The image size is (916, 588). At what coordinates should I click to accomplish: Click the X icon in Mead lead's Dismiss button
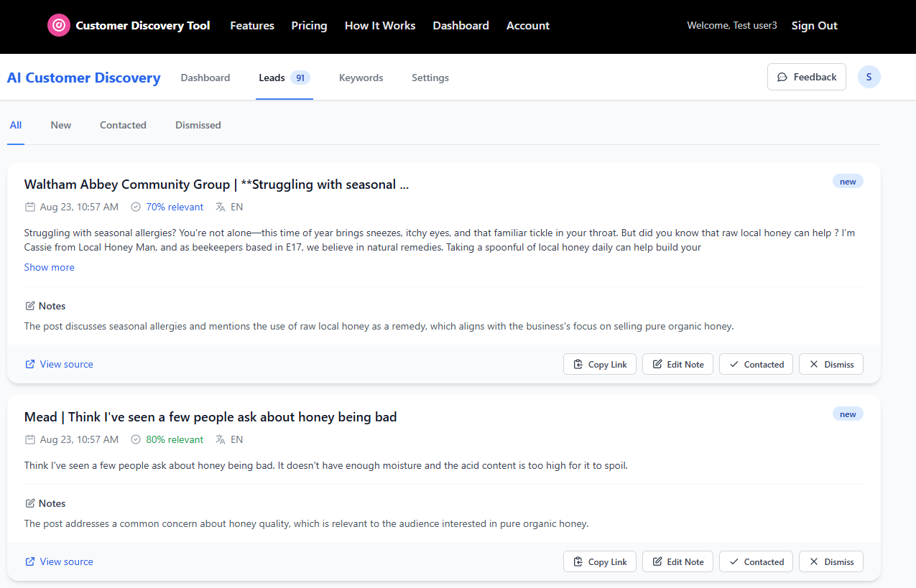click(814, 562)
